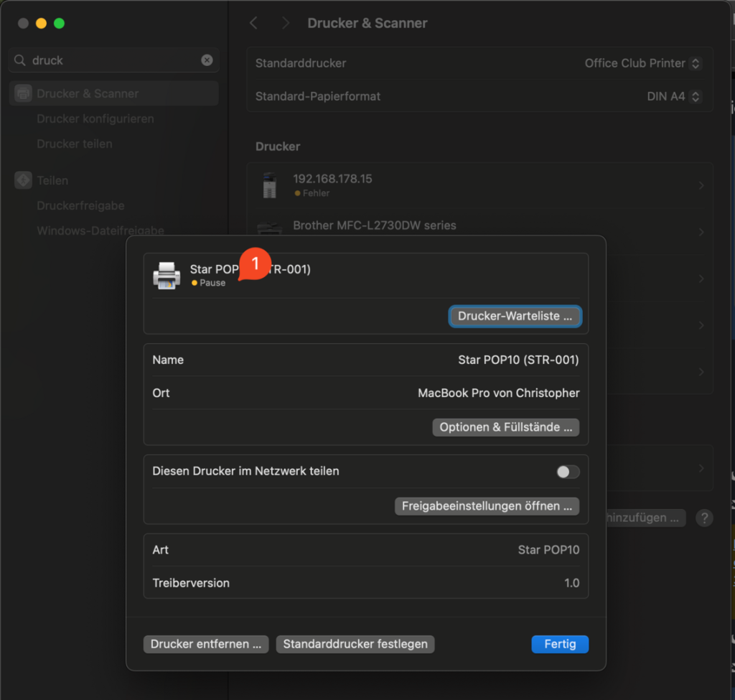Click the Drucker & Scanner sidebar icon

point(24,93)
